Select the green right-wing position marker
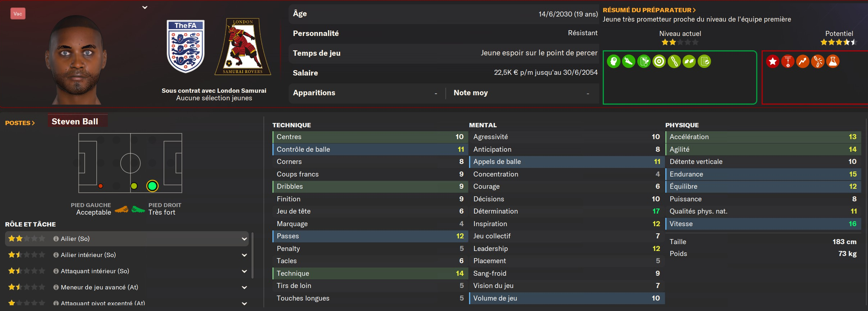This screenshot has width=868, height=311. (152, 186)
